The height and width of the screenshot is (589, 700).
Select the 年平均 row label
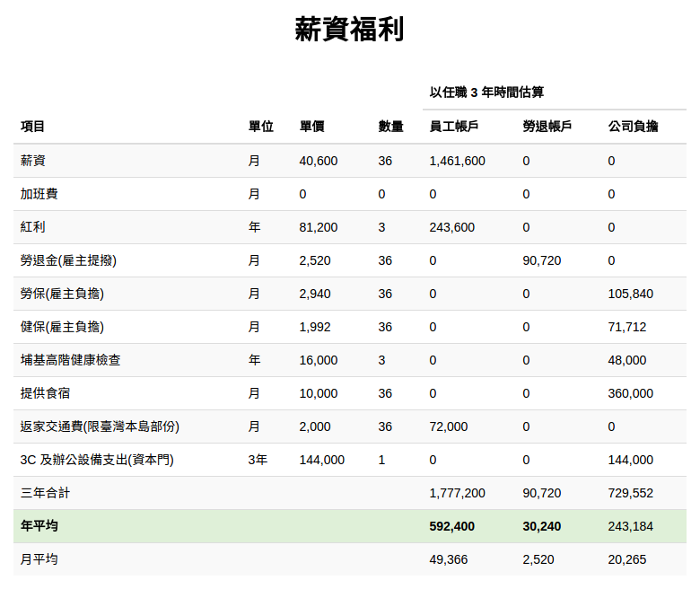click(39, 526)
